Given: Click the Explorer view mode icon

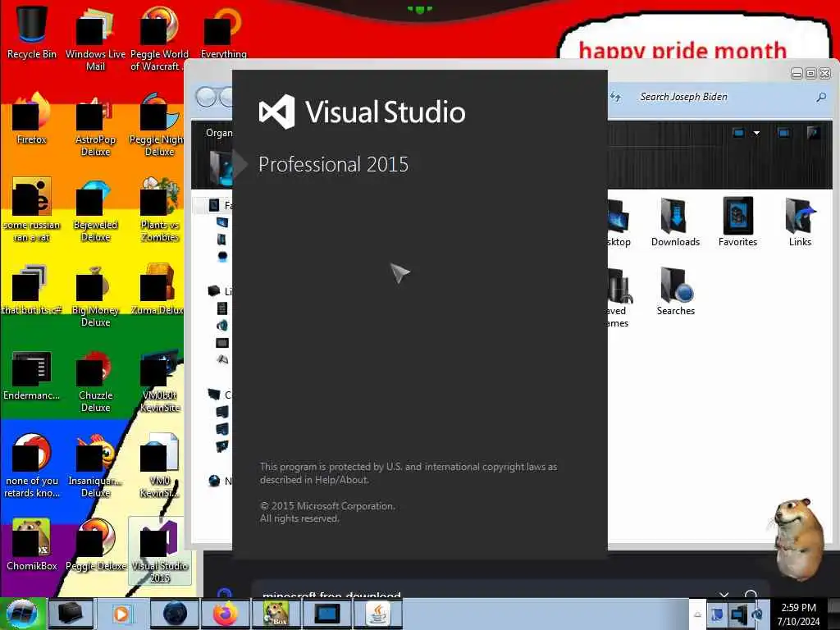Looking at the screenshot, I should pyautogui.click(x=739, y=133).
